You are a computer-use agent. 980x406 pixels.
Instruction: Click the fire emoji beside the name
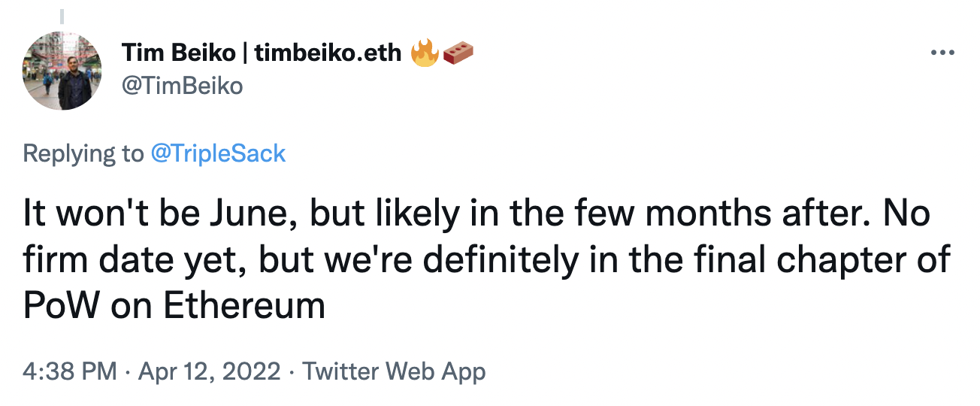tap(425, 53)
